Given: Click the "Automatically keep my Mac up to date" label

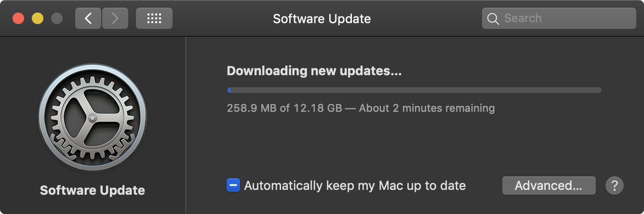Looking at the screenshot, I should (x=355, y=186).
